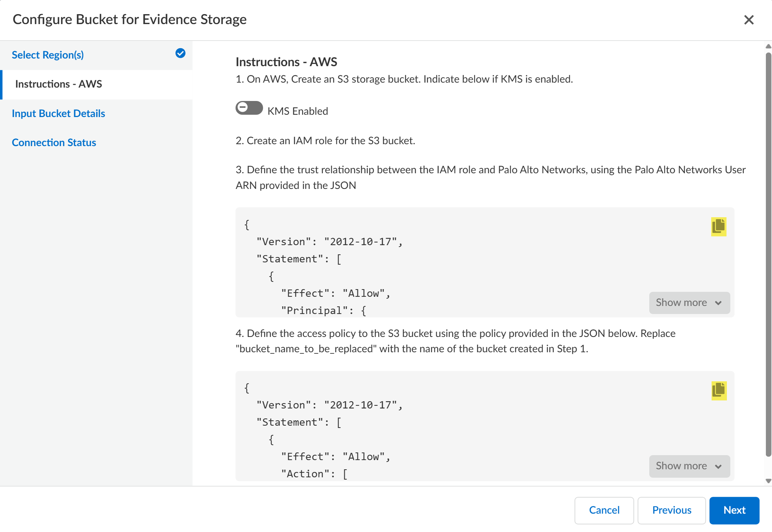Toggle the KMS Enabled switch
The height and width of the screenshot is (532, 772).
249,108
